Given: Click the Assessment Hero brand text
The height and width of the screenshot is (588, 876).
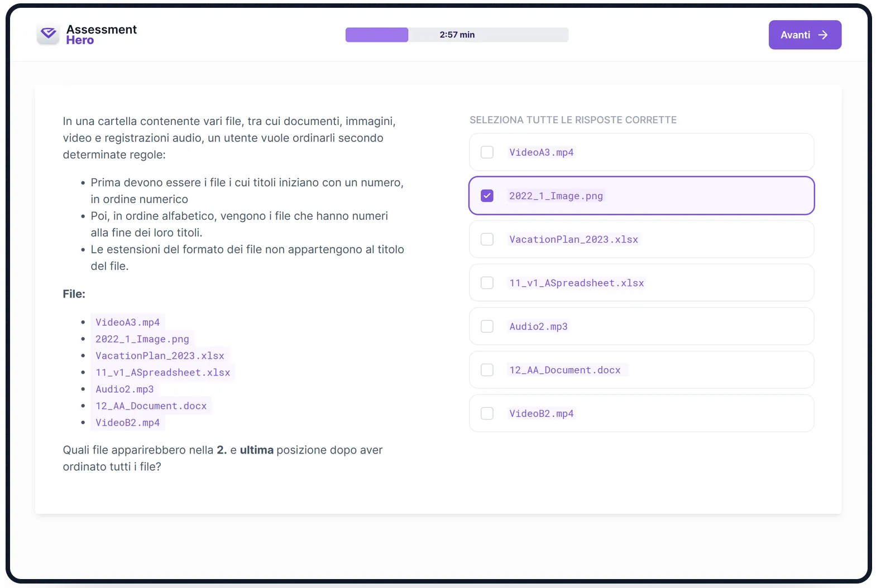Looking at the screenshot, I should [x=101, y=35].
